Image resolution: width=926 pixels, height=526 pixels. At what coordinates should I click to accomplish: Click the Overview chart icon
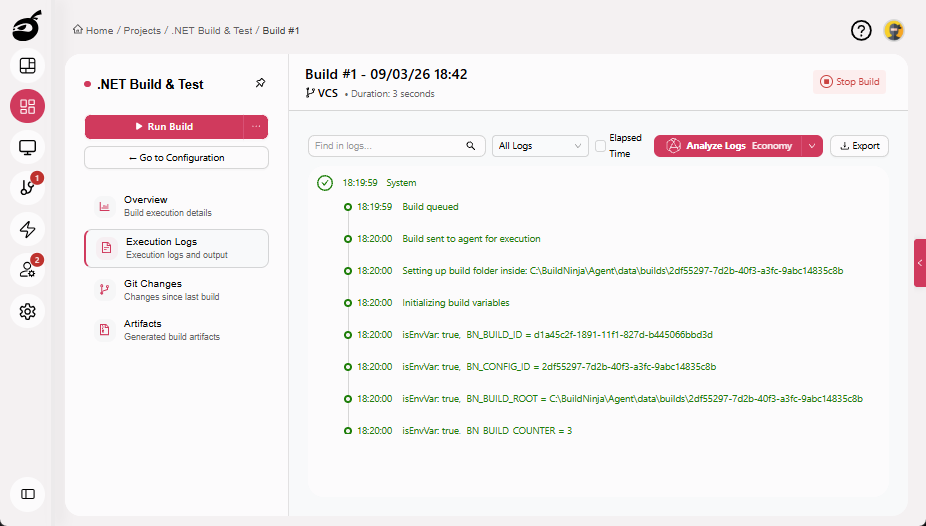click(105, 206)
